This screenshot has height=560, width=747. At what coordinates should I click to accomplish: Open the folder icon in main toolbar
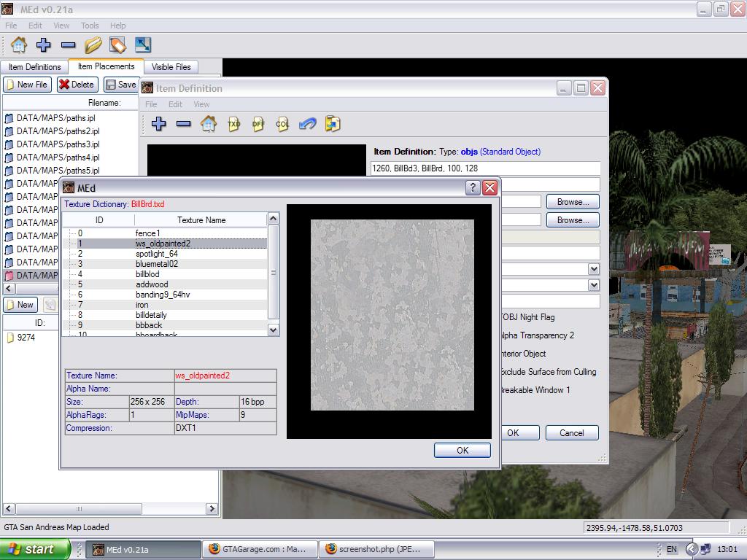point(93,45)
